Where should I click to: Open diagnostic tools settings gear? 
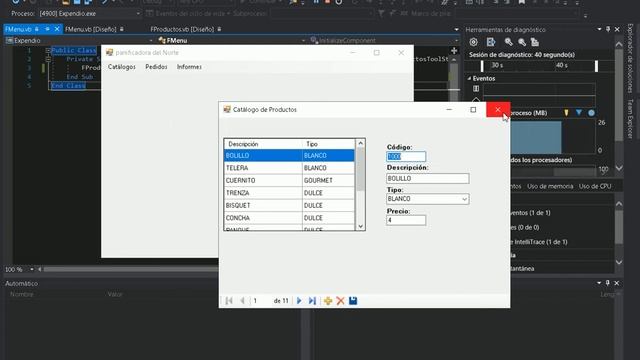[473, 42]
